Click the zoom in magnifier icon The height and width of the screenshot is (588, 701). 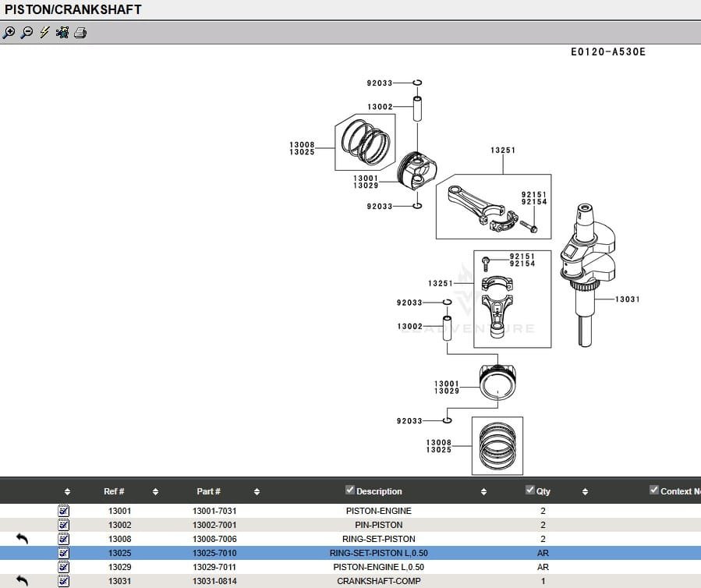click(x=9, y=33)
